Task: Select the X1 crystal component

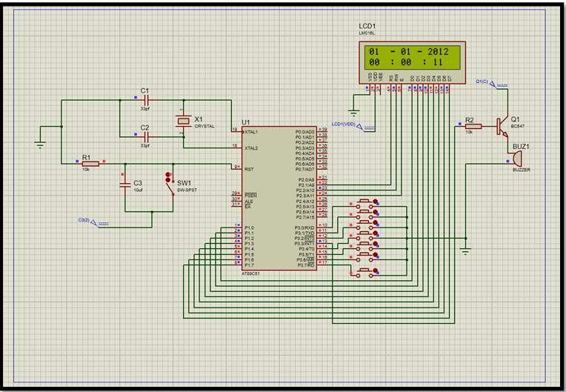Action: [x=184, y=122]
